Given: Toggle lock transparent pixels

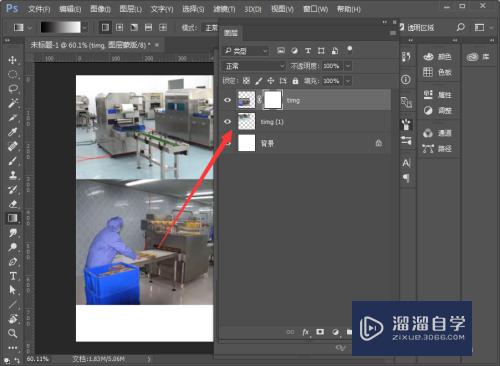Looking at the screenshot, I should click(x=246, y=81).
